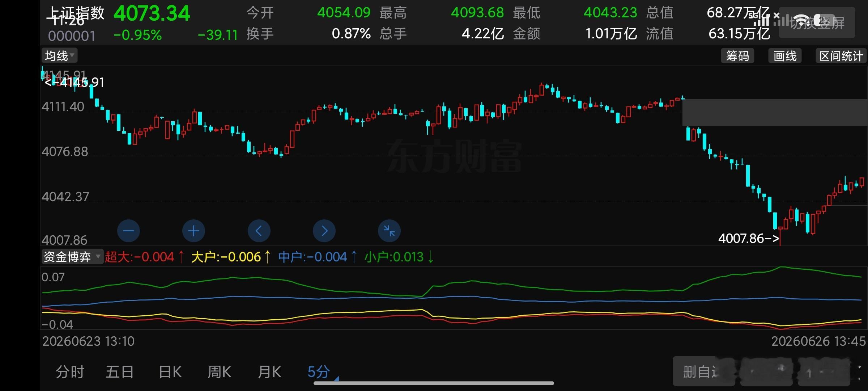Viewport: 868px width, 391px height.
Task: Tap the 4111.40 price axis label
Action: [x=63, y=106]
